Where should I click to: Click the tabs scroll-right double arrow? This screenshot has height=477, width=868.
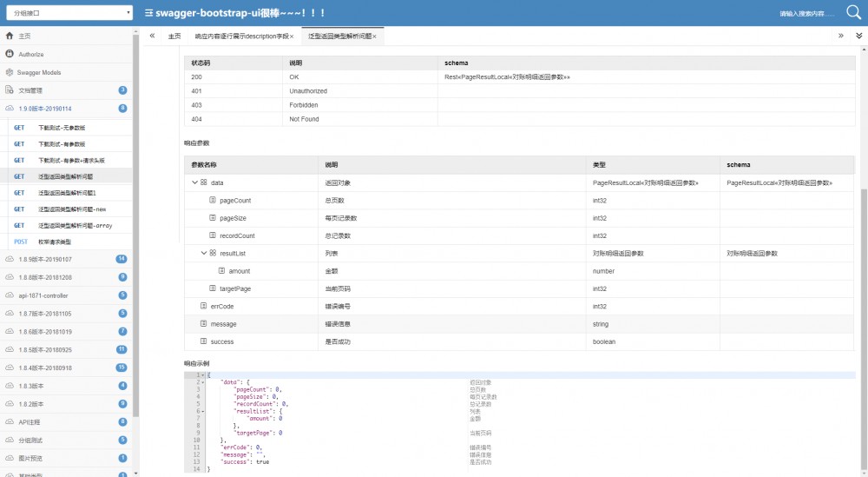(840, 36)
